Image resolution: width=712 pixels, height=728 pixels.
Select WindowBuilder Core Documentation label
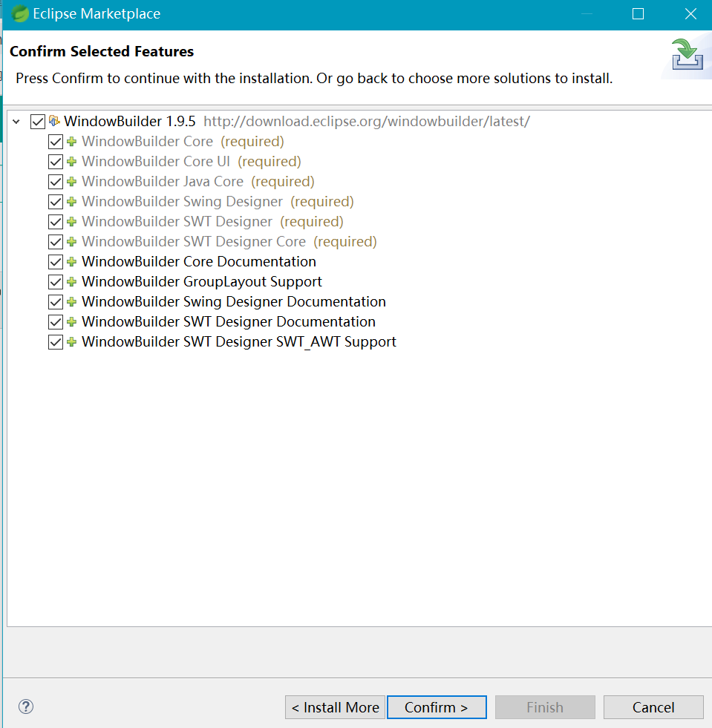click(x=199, y=261)
